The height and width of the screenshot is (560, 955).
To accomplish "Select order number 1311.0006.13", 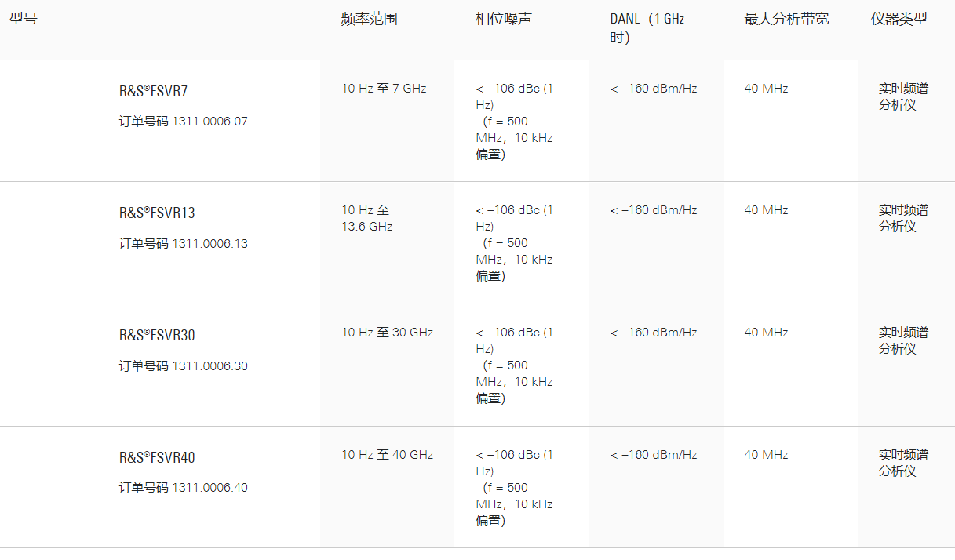I will coord(210,244).
